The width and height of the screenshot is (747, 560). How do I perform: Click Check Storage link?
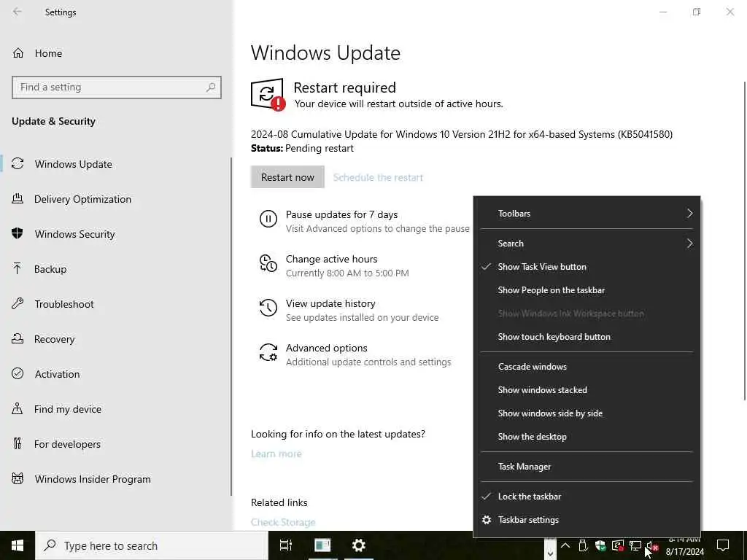[283, 522]
